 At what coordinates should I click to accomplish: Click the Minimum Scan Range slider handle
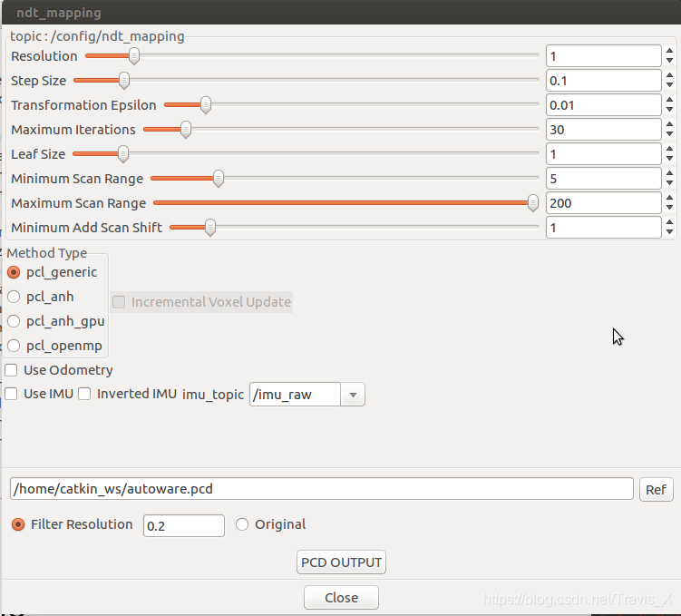tap(219, 179)
